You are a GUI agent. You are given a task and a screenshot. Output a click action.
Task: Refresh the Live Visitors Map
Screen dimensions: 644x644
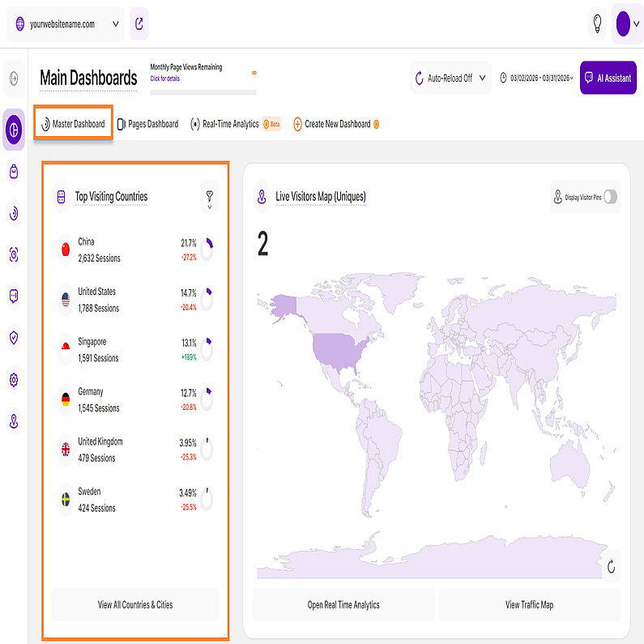pyautogui.click(x=611, y=568)
